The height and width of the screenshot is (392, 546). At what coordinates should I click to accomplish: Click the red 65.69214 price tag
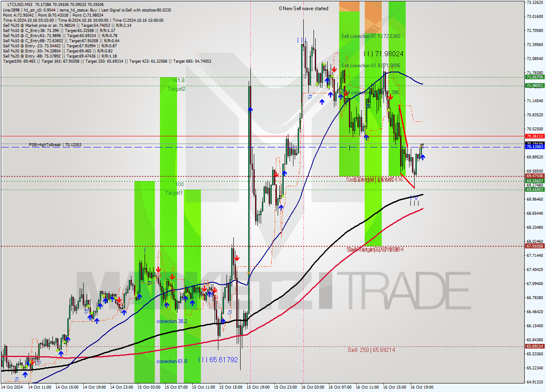[x=534, y=346]
